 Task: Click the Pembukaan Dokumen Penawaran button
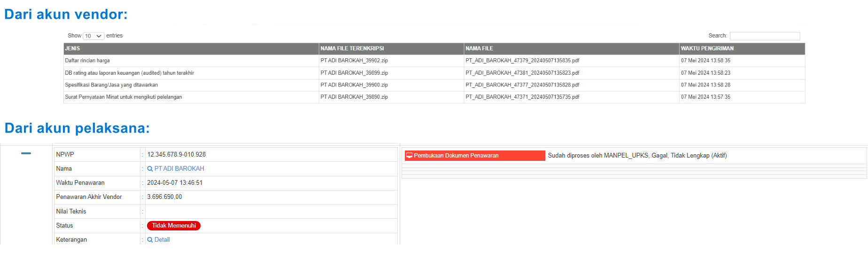[x=474, y=156]
